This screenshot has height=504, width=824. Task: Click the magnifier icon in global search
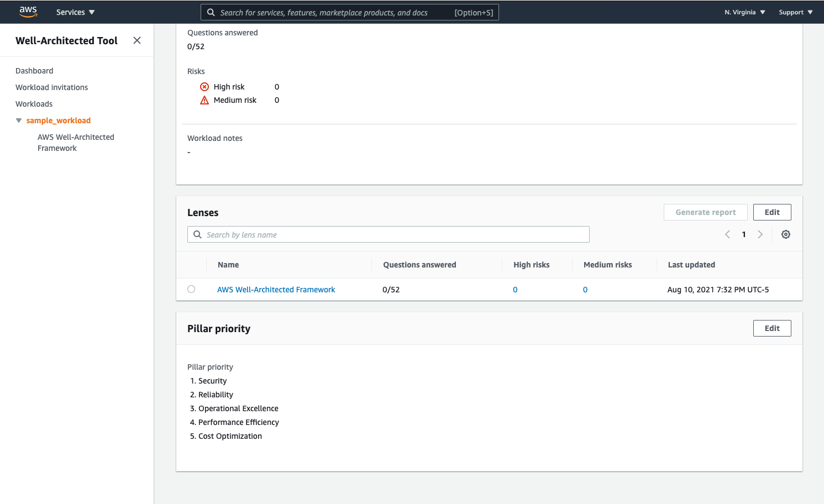pyautogui.click(x=211, y=12)
